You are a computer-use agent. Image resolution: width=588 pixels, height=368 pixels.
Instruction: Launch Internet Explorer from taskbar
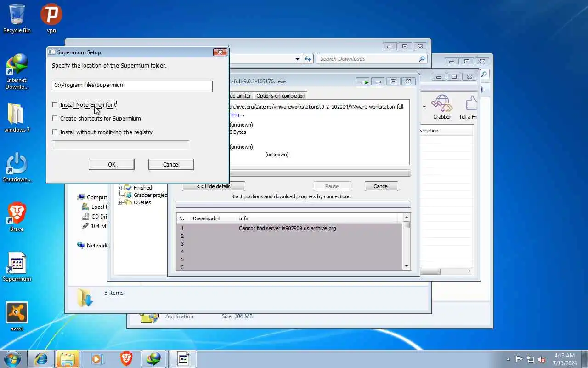pyautogui.click(x=41, y=359)
